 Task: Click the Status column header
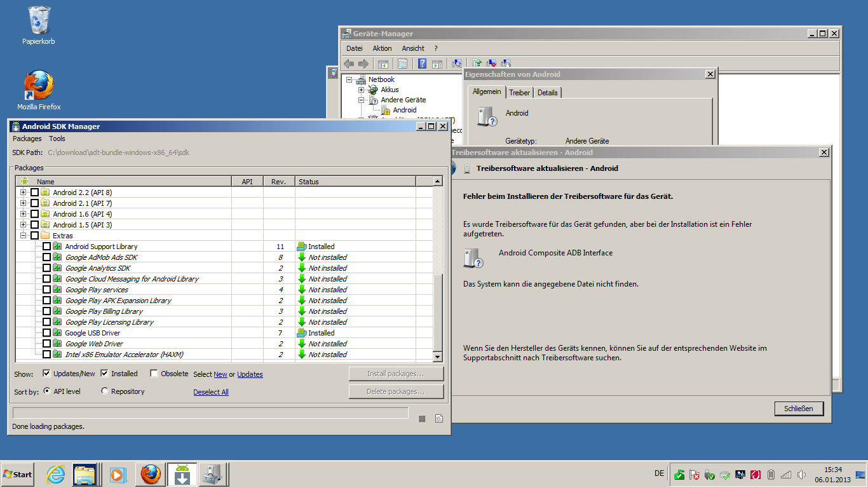pos(355,182)
